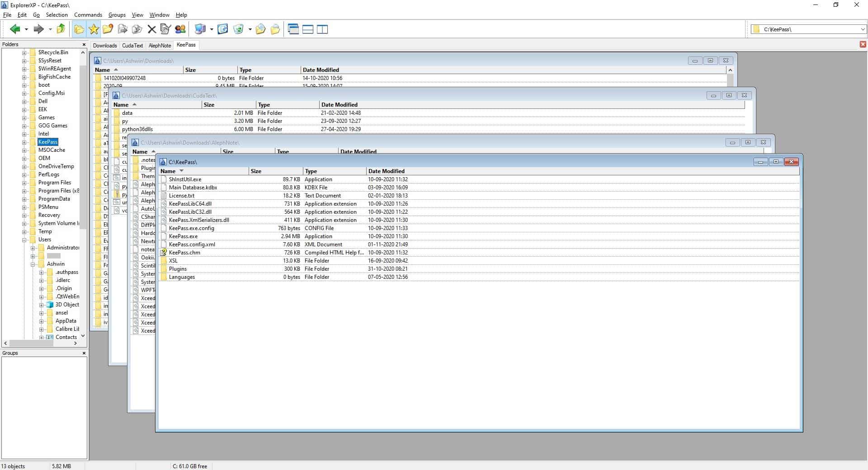This screenshot has width=868, height=470.
Task: Open Recycle Bin dropdown arrow
Action: 250,30
